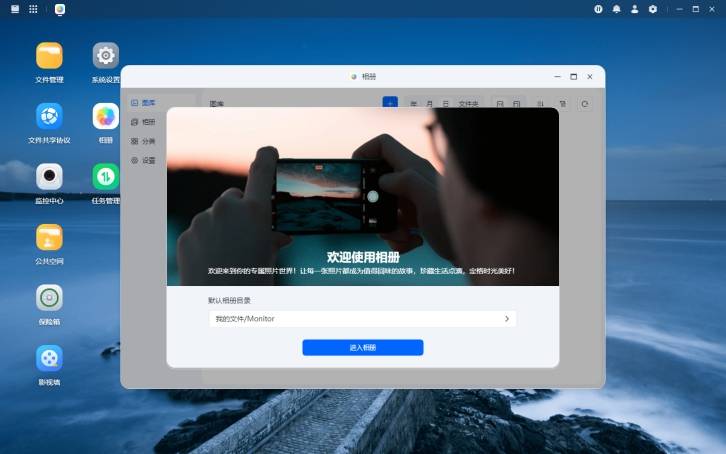Screen dimensions: 726x454
Task: Click the refresh icon in album toolbar
Action: tap(585, 103)
